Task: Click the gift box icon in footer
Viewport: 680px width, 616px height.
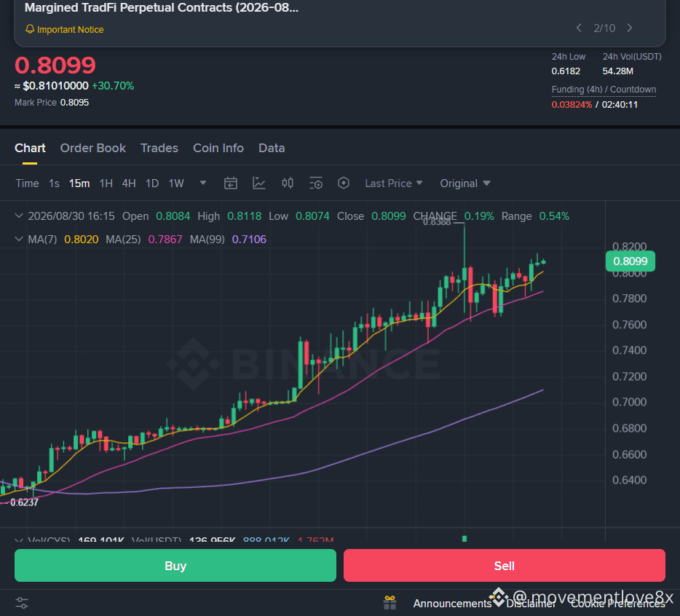Action: coord(390,603)
